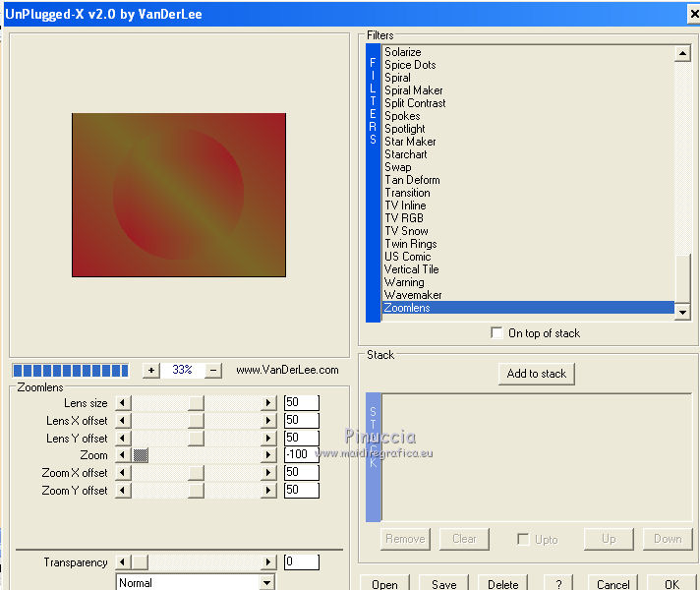The image size is (700, 590).
Task: Select Spotlight filter
Action: point(529,129)
